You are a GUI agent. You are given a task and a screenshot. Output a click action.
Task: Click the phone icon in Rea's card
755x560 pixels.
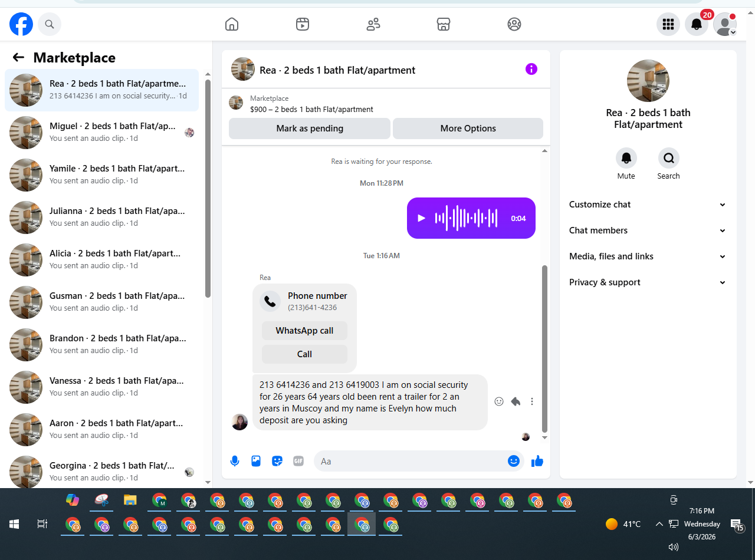click(x=270, y=301)
